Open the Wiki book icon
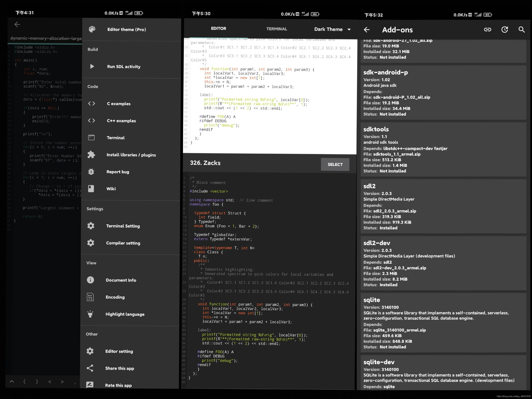This screenshot has width=532, height=399. [x=91, y=189]
